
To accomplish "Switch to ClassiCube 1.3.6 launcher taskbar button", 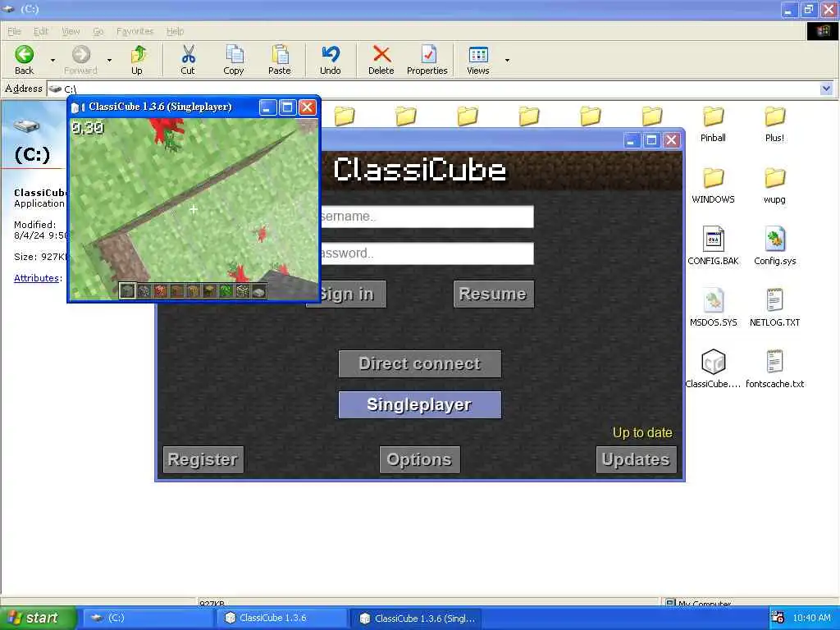I will tap(283, 619).
